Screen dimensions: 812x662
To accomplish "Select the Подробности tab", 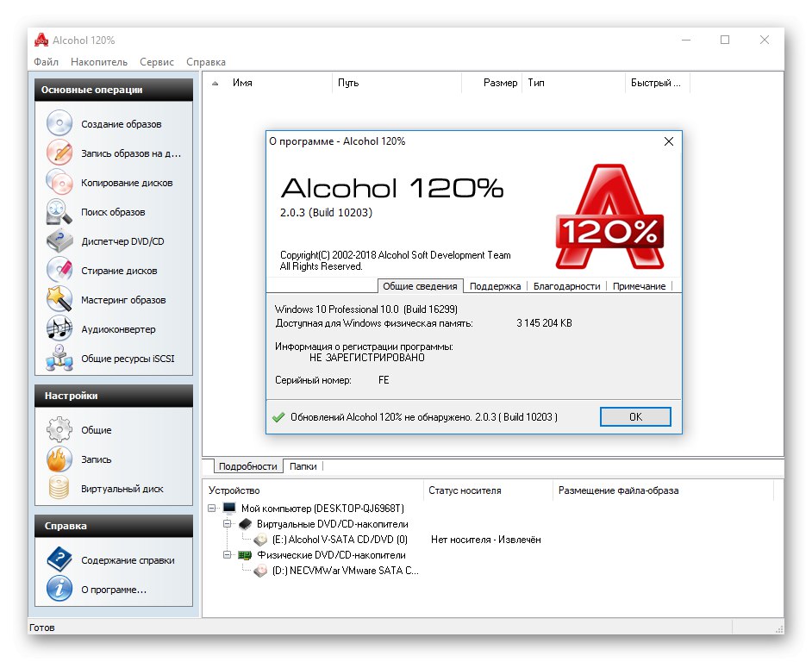I will tap(247, 466).
